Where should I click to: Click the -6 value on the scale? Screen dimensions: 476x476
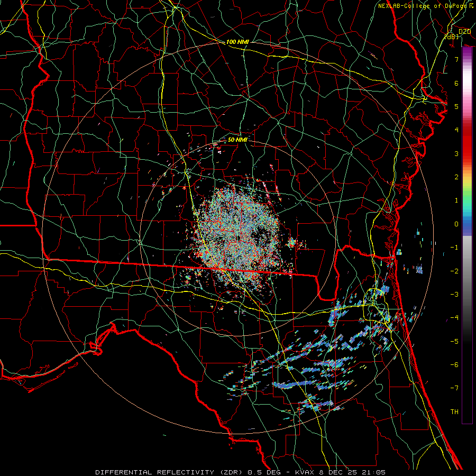[454, 365]
